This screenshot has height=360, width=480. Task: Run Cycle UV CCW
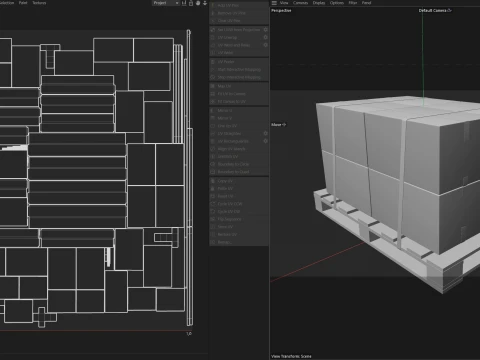239,204
